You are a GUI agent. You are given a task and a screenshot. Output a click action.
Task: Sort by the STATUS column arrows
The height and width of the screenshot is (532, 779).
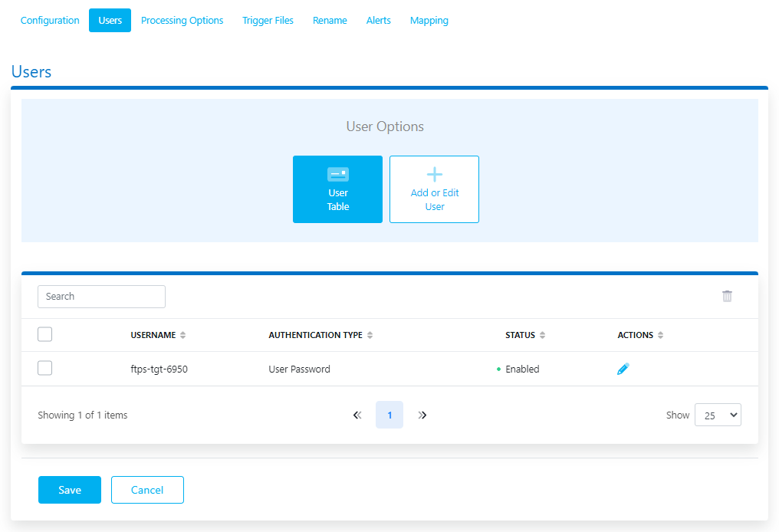pyautogui.click(x=544, y=334)
